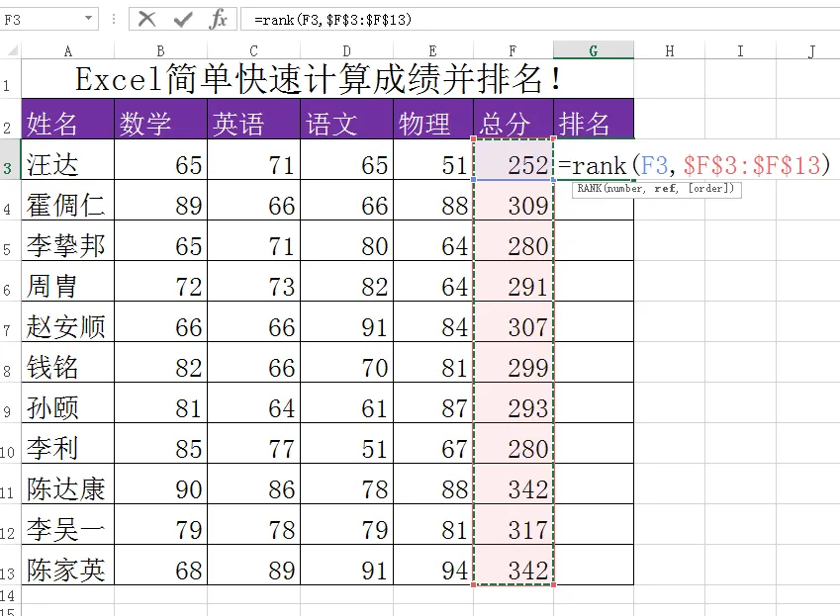Confirm formula with the checkmark icon
840x616 pixels.
pyautogui.click(x=183, y=20)
